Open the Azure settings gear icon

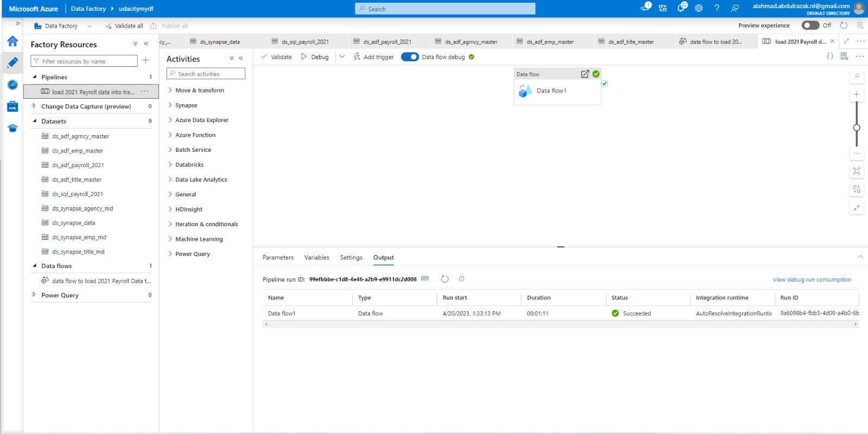[699, 8]
